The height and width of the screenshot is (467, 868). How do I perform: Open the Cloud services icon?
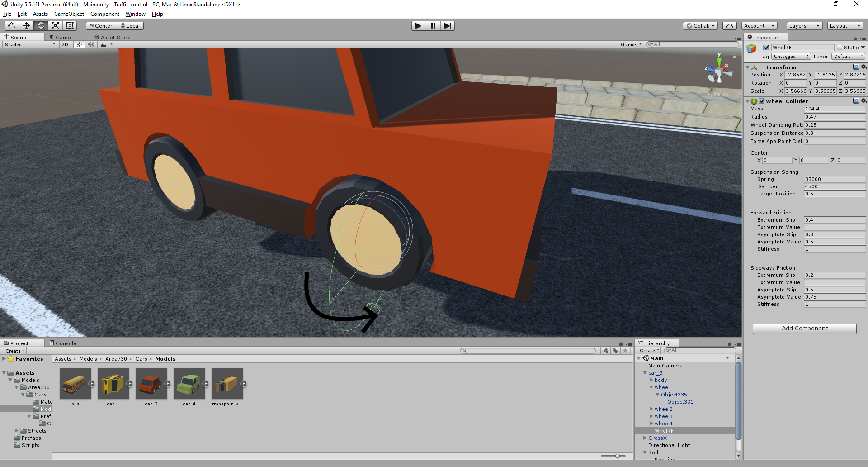click(x=730, y=26)
